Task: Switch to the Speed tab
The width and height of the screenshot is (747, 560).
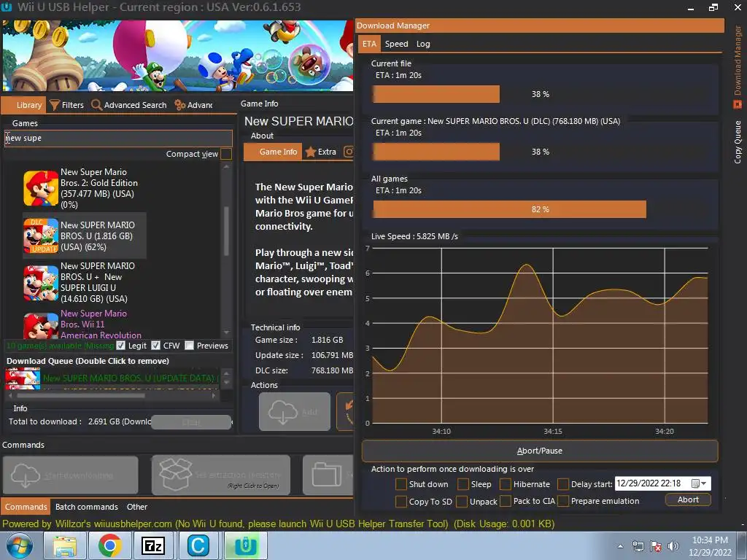Action: click(x=396, y=44)
